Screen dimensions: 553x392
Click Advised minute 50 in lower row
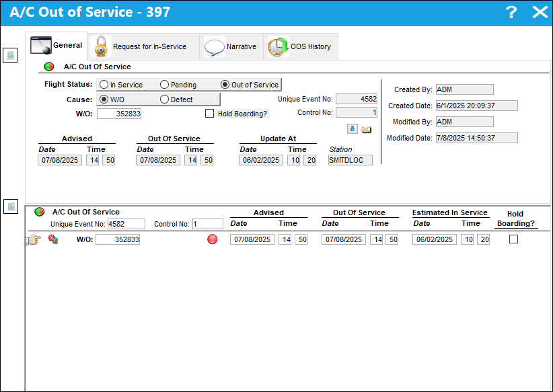pyautogui.click(x=301, y=239)
